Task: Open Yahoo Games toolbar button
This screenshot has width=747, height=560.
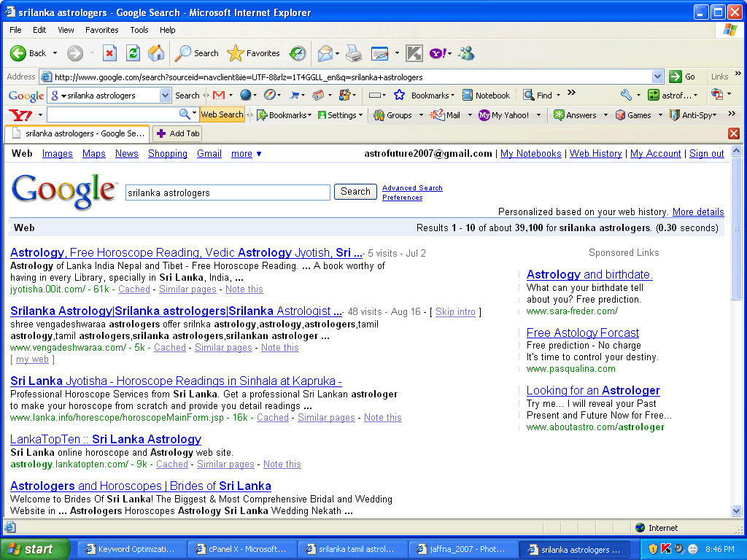Action: pos(633,114)
